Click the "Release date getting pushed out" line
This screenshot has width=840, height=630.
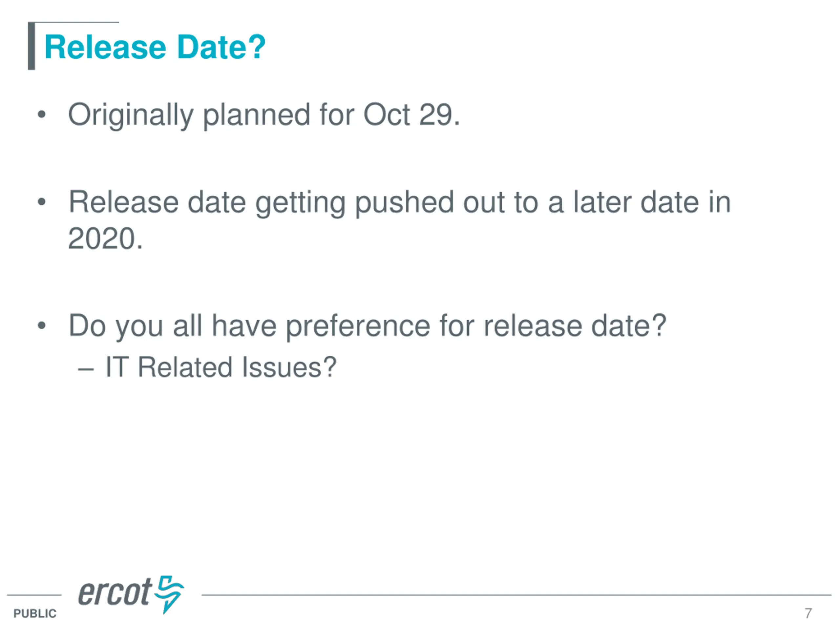pyautogui.click(x=399, y=202)
